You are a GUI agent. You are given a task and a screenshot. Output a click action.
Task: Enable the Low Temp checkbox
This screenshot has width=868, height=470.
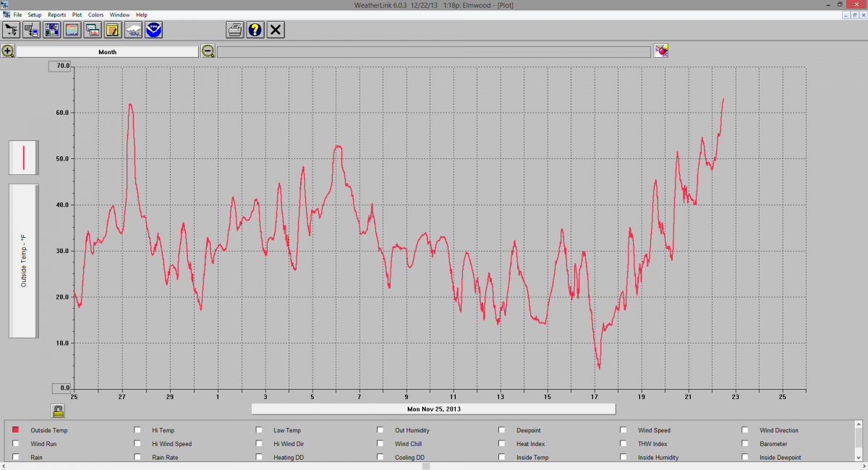259,430
